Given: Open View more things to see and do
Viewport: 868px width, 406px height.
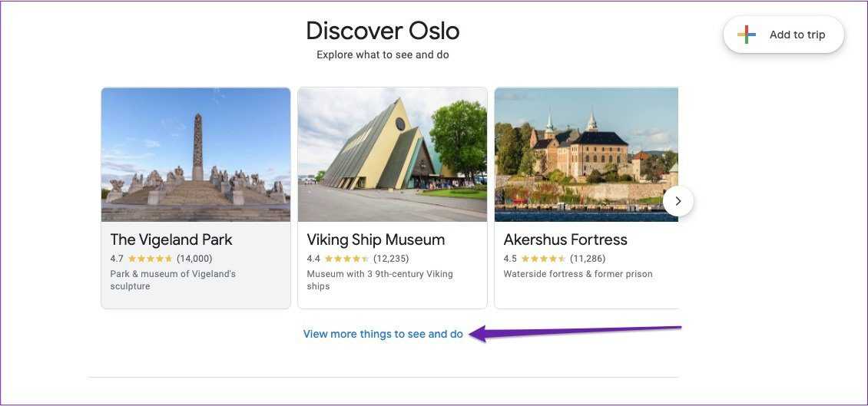Looking at the screenshot, I should pyautogui.click(x=383, y=334).
